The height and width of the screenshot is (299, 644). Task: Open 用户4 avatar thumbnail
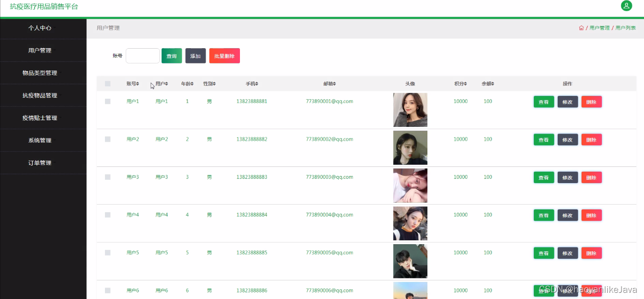tap(410, 223)
